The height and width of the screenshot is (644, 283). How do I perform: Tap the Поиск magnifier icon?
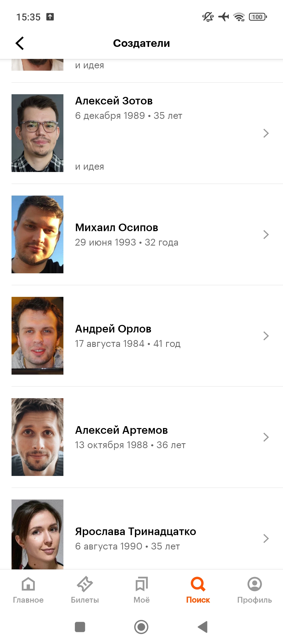pyautogui.click(x=198, y=584)
